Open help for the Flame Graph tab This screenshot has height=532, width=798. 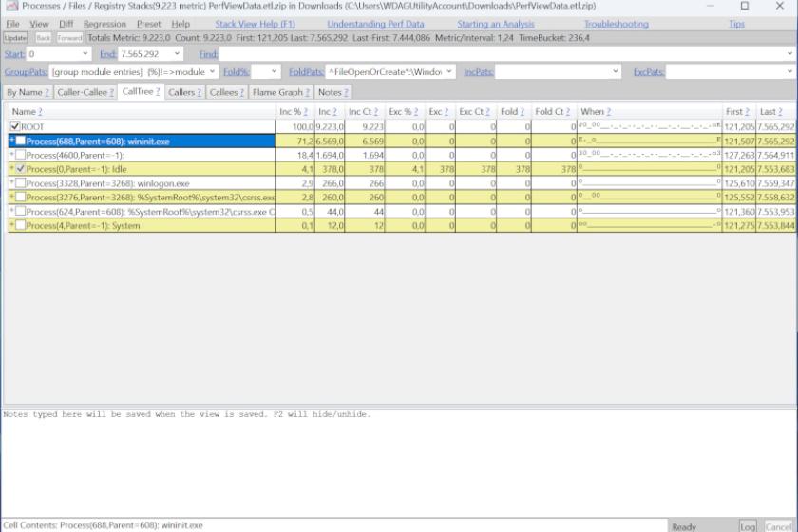point(308,93)
